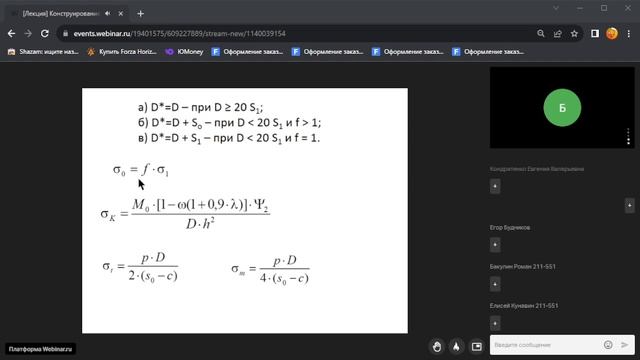This screenshot has width=640, height=360.
Task: Send the chat message
Action: (x=624, y=345)
